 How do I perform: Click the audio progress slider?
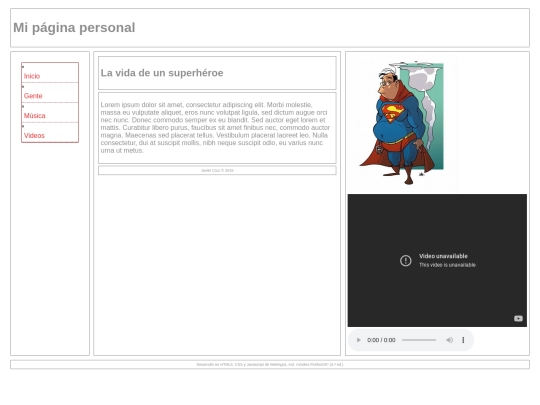pos(419,340)
